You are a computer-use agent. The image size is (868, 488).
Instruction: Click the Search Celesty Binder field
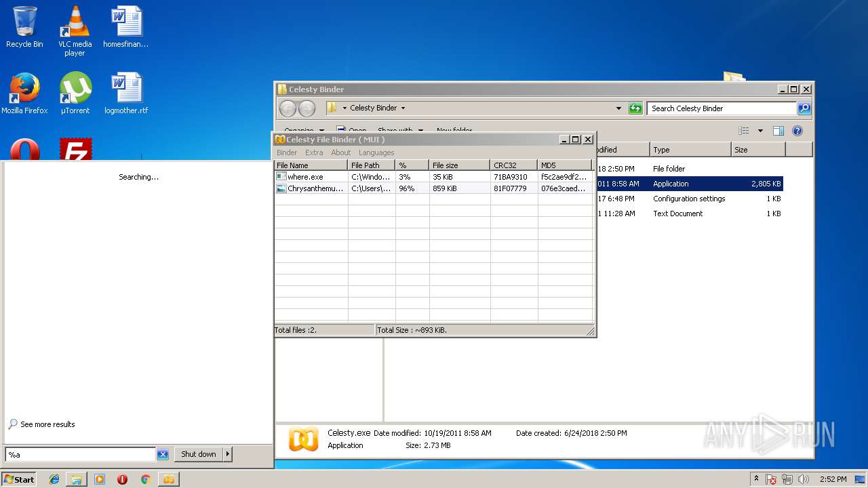[722, 108]
